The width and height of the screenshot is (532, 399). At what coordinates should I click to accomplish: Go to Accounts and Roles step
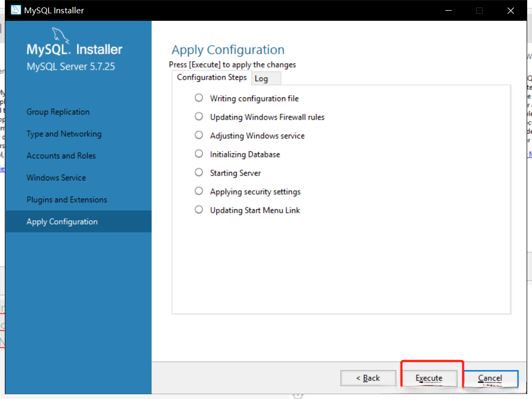pyautogui.click(x=61, y=156)
